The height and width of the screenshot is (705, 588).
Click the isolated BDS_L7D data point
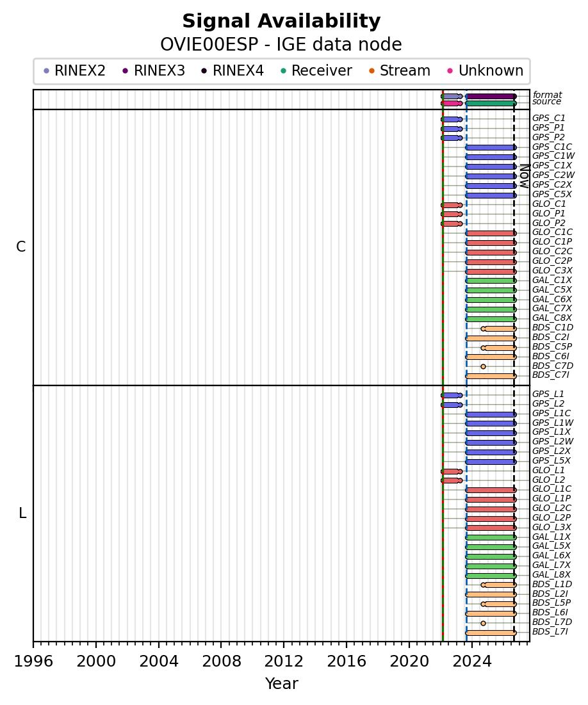tap(483, 623)
